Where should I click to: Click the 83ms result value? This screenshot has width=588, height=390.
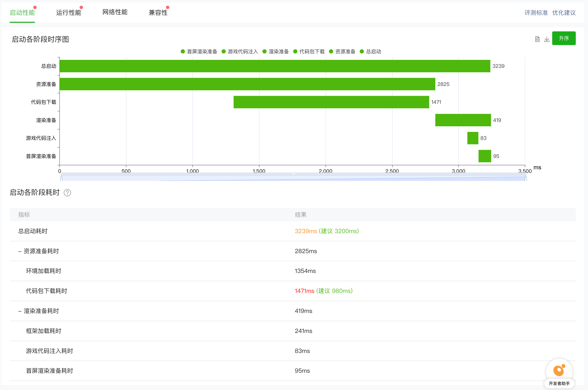tap(302, 351)
